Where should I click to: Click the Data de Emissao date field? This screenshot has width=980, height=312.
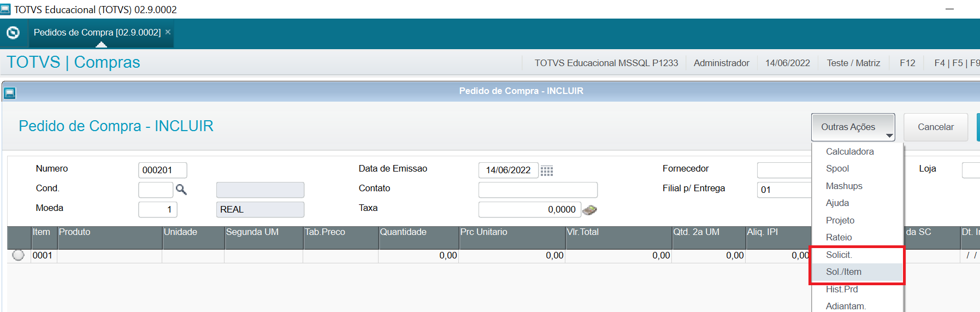(509, 170)
